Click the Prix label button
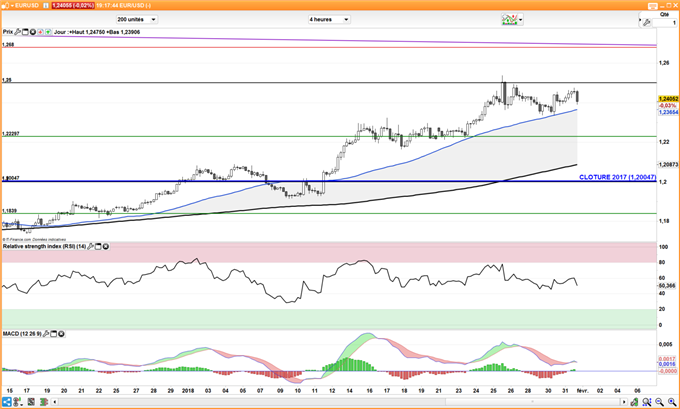This screenshot has height=409, width=680. pyautogui.click(x=8, y=32)
